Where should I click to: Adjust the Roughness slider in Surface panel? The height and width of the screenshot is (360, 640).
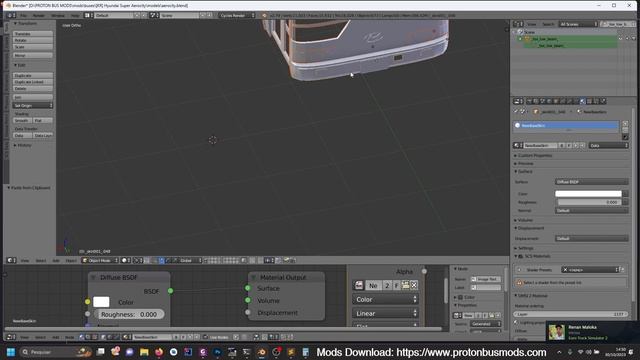point(588,202)
